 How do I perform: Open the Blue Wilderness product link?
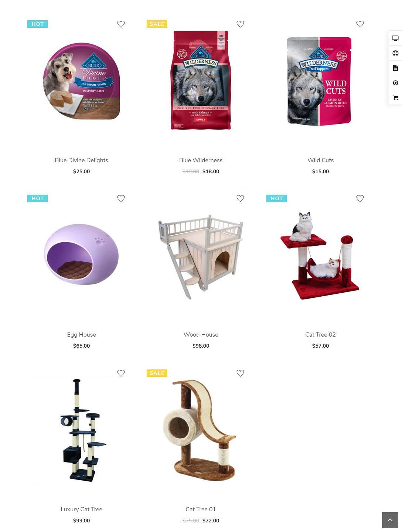tap(201, 160)
